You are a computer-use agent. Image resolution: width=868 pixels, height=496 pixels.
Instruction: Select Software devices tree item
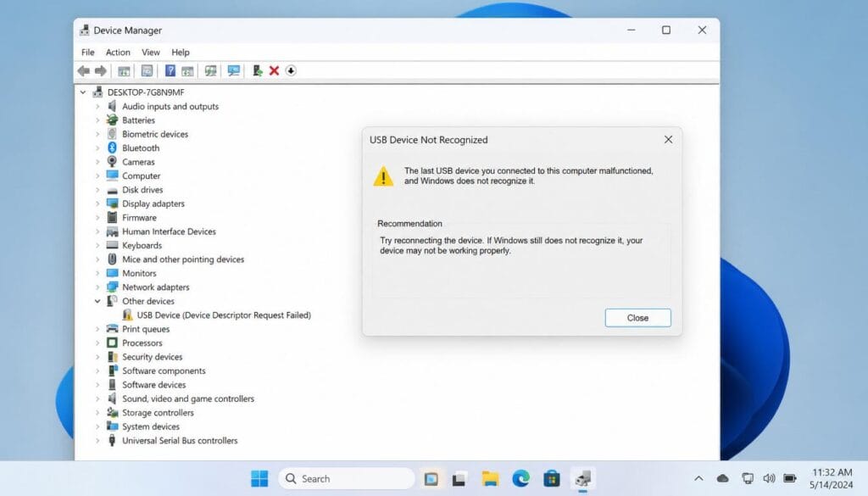(154, 385)
